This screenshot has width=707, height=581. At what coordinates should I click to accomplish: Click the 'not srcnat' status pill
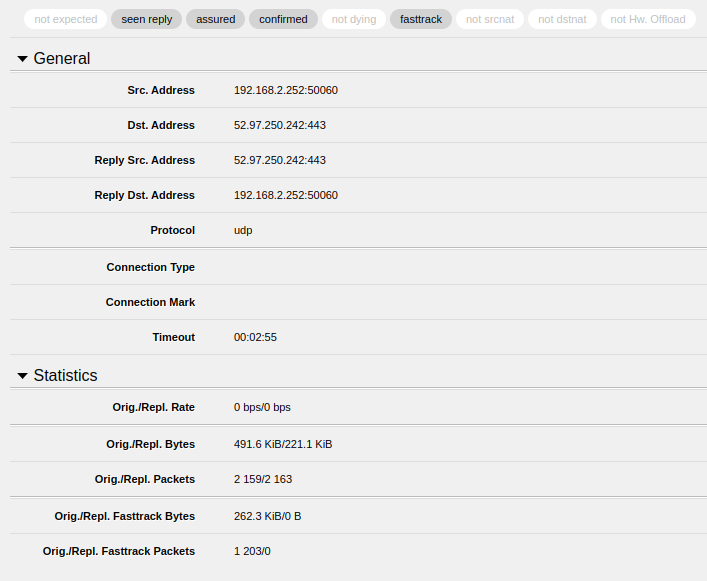point(490,19)
